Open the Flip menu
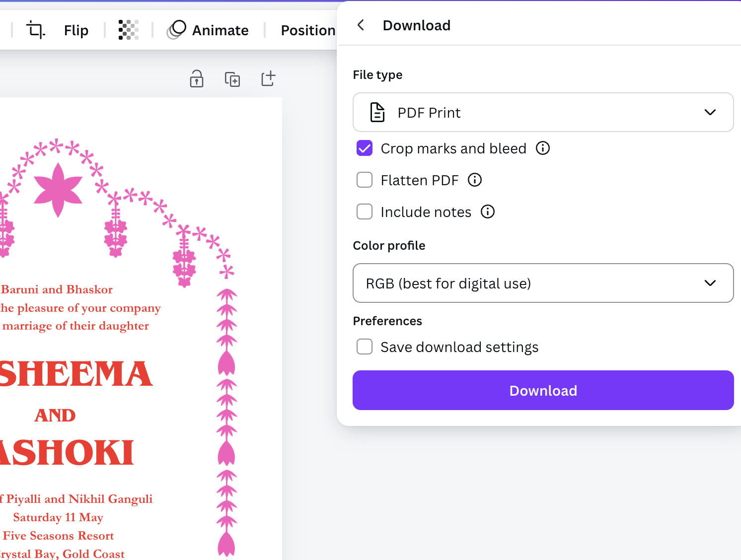This screenshot has width=741, height=560. 76,30
